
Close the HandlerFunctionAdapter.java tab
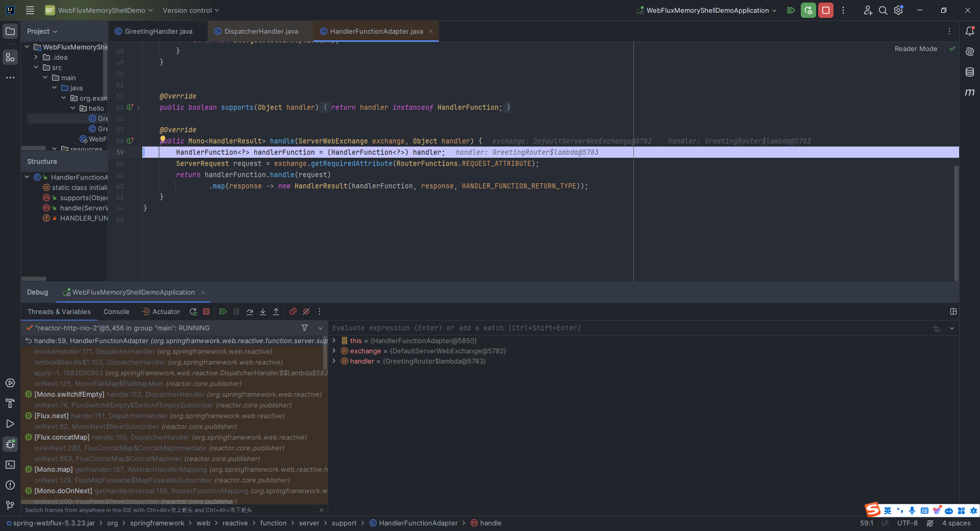[x=431, y=31]
